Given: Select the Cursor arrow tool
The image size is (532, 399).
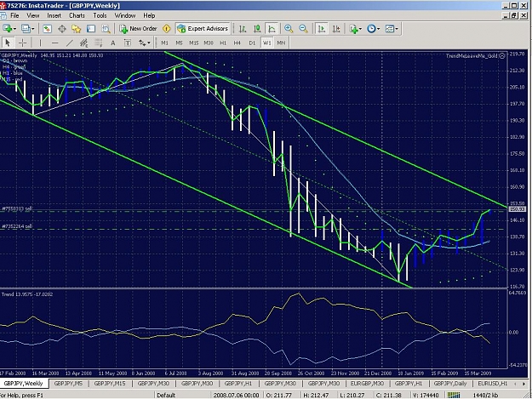Looking at the screenshot, I should coord(8,43).
